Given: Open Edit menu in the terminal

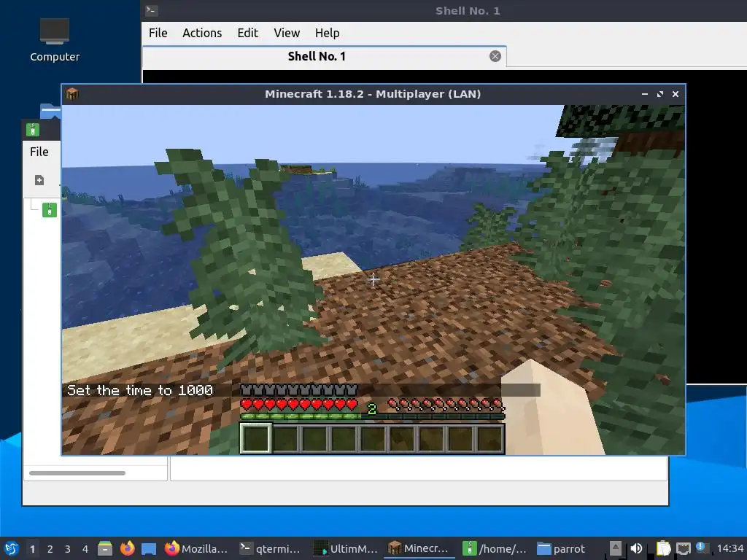Looking at the screenshot, I should [248, 33].
